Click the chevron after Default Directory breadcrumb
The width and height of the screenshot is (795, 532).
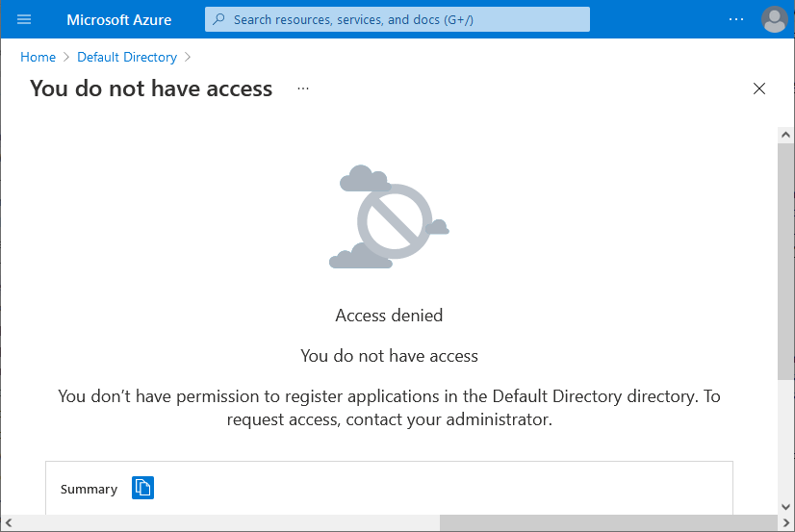click(x=188, y=57)
